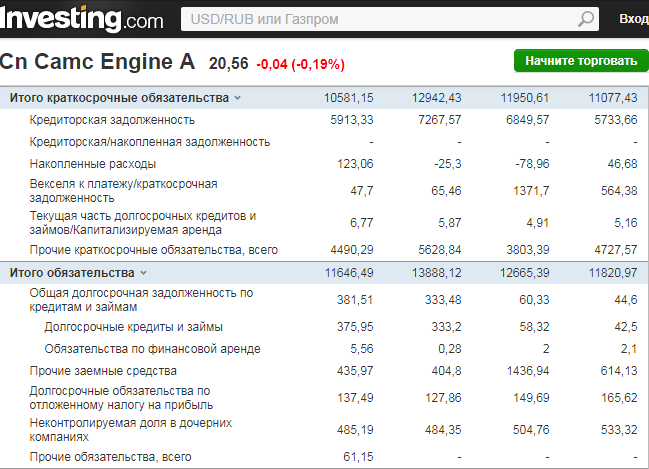
Task: Select the Итого обязательства row label
Action: coord(72,273)
